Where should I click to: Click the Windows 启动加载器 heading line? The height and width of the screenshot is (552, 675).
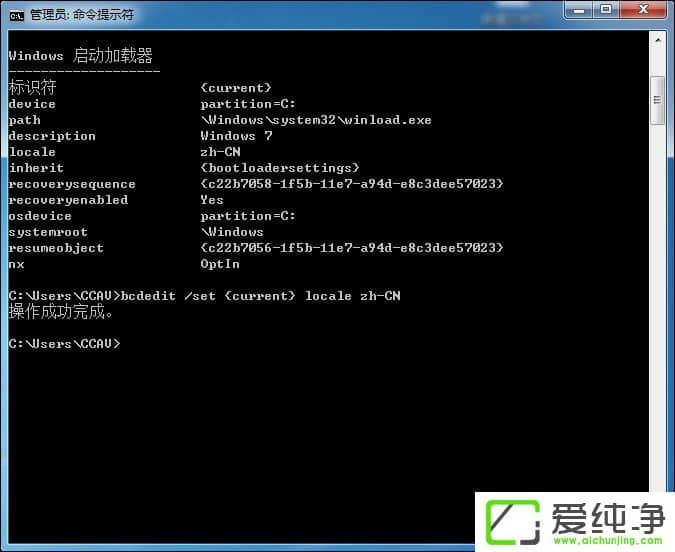point(80,56)
